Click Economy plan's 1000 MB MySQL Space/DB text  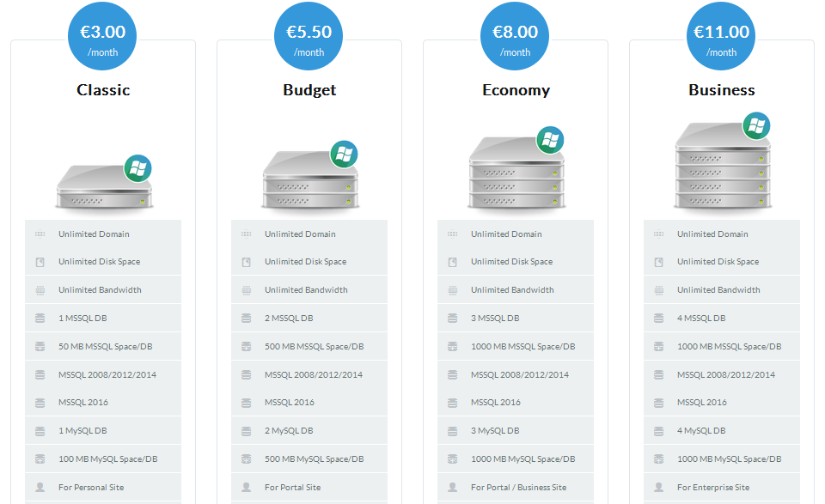click(523, 458)
